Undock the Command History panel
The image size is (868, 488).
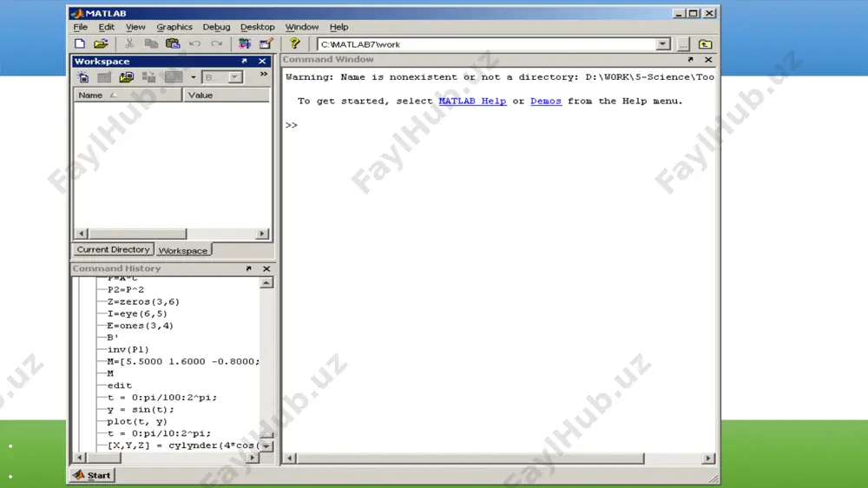248,268
